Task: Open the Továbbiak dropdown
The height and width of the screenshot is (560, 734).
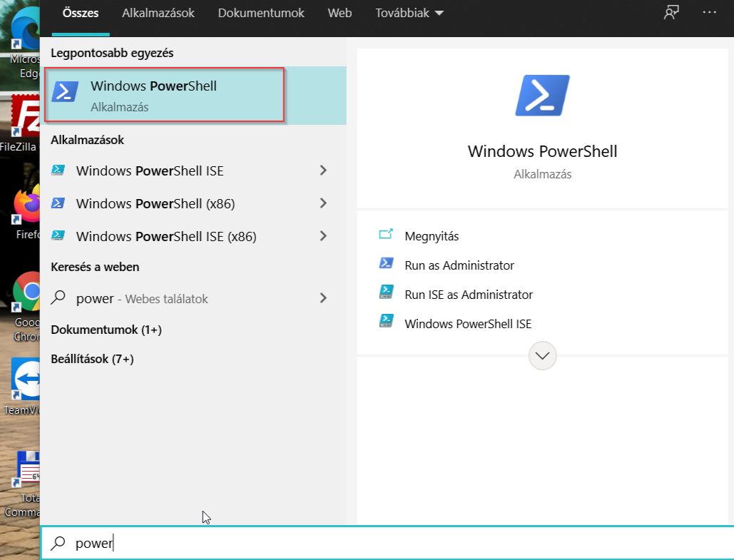Action: point(409,13)
